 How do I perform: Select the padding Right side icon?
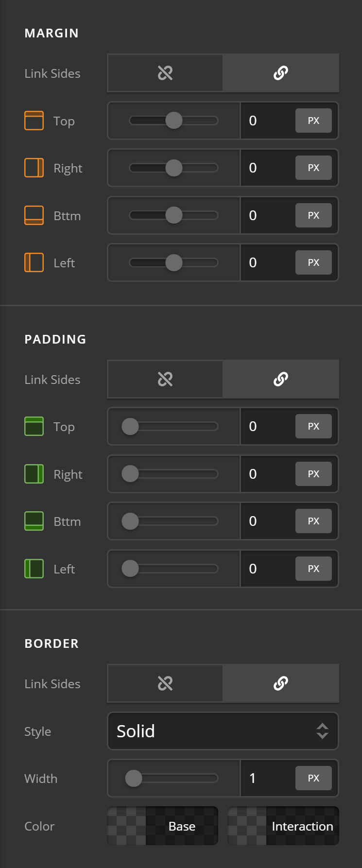pos(34,473)
